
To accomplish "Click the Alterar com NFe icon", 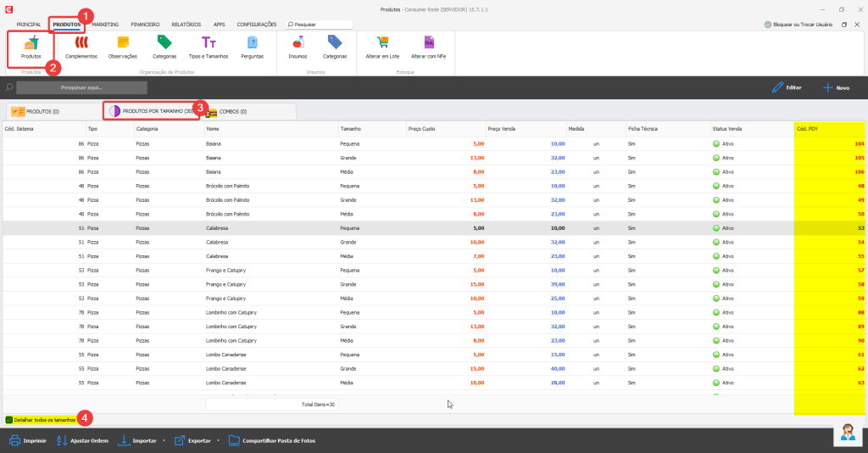I will coord(429,43).
